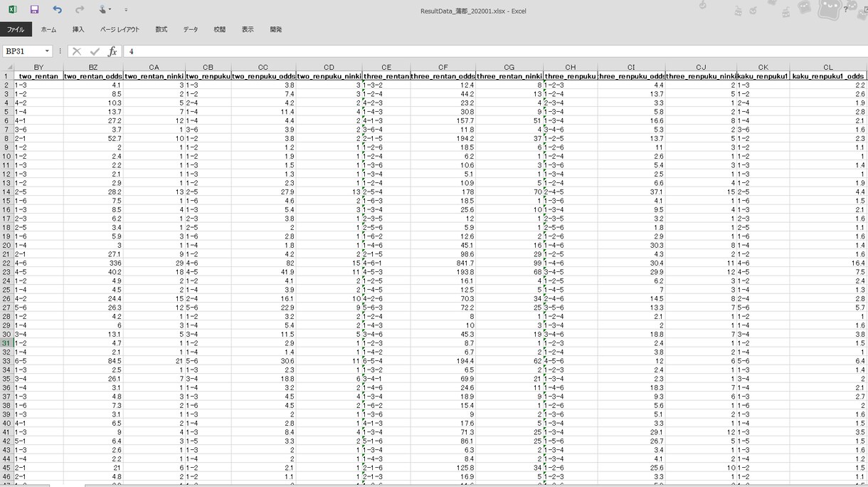Select column BZ by its header
Screen dimensions: 868x487
coord(93,68)
